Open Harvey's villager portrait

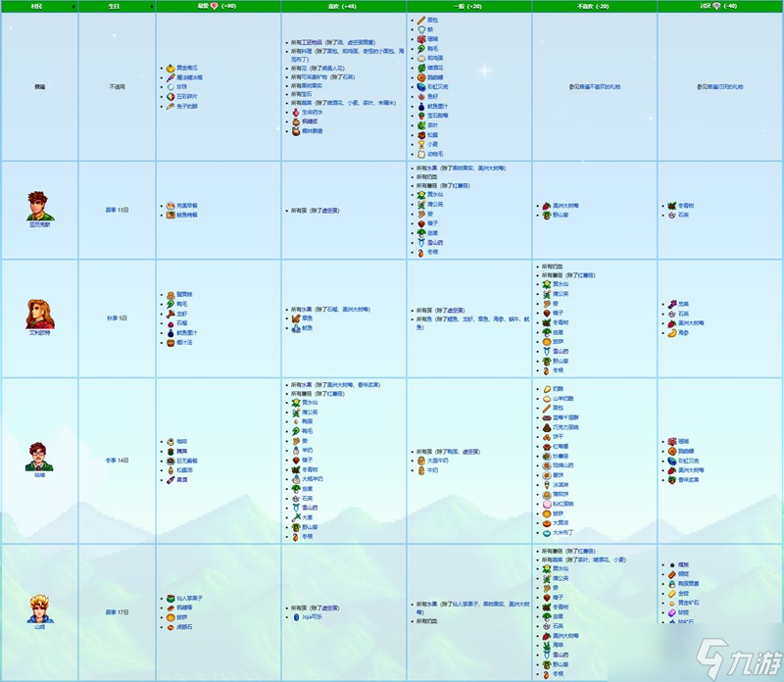coord(39,457)
